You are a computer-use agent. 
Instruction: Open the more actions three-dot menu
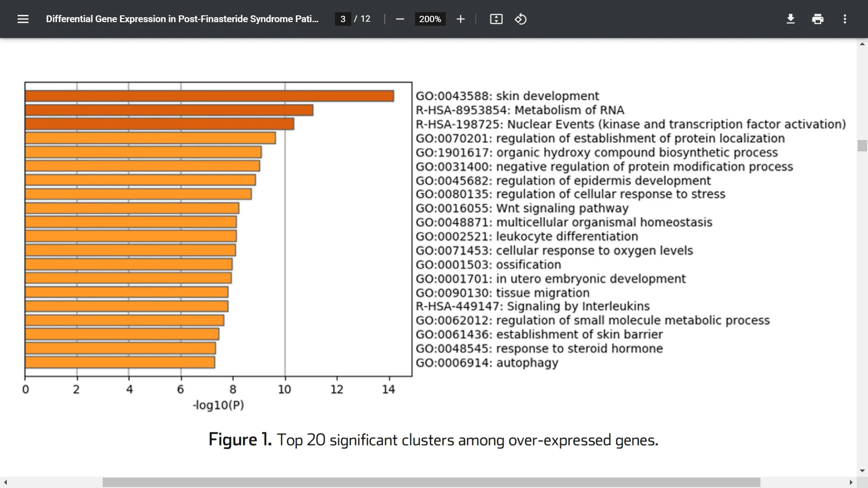[x=844, y=19]
